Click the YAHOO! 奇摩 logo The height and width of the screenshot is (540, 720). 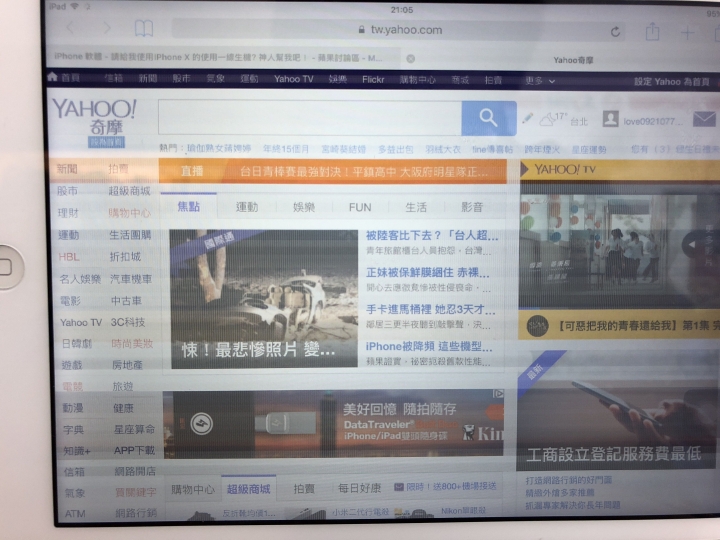[95, 117]
